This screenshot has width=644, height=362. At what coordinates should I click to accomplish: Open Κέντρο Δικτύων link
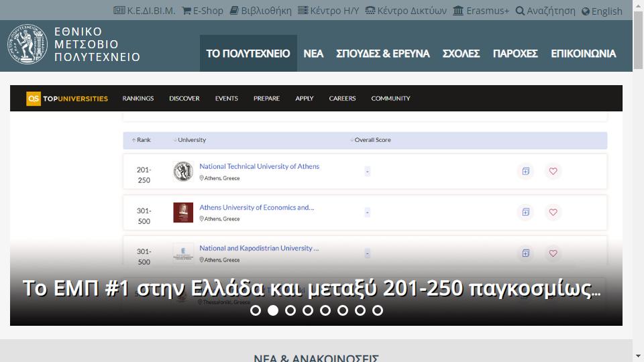pos(406,11)
